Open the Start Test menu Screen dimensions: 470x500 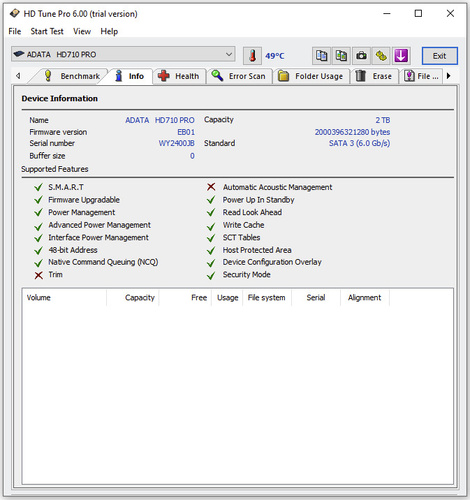pos(47,31)
